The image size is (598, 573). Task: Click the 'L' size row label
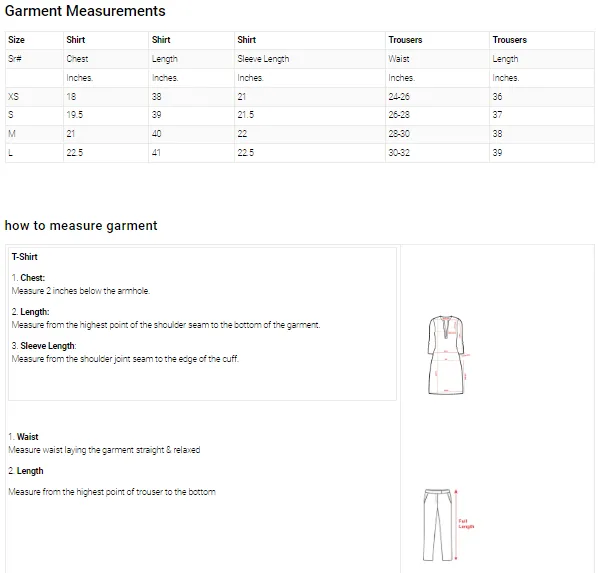tap(10, 153)
